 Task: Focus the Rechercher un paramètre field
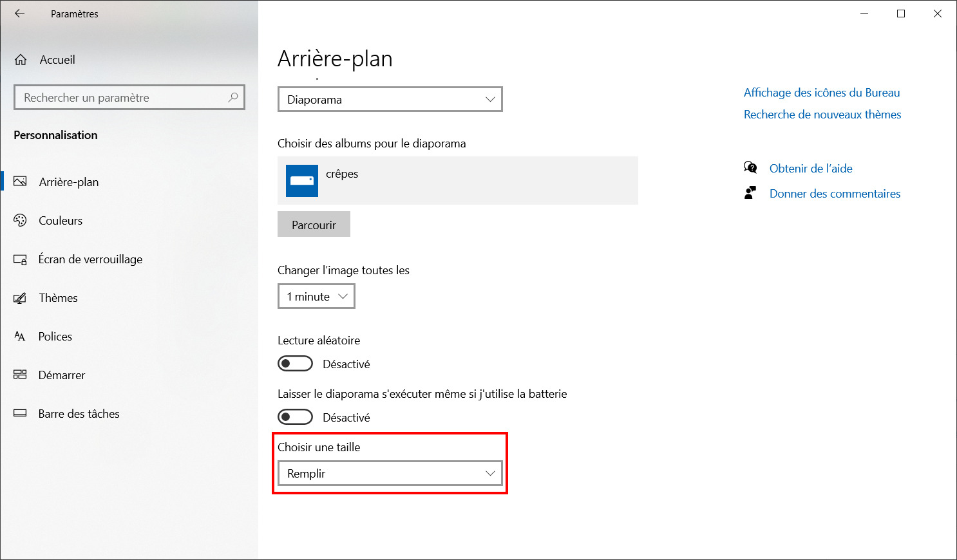(x=129, y=98)
